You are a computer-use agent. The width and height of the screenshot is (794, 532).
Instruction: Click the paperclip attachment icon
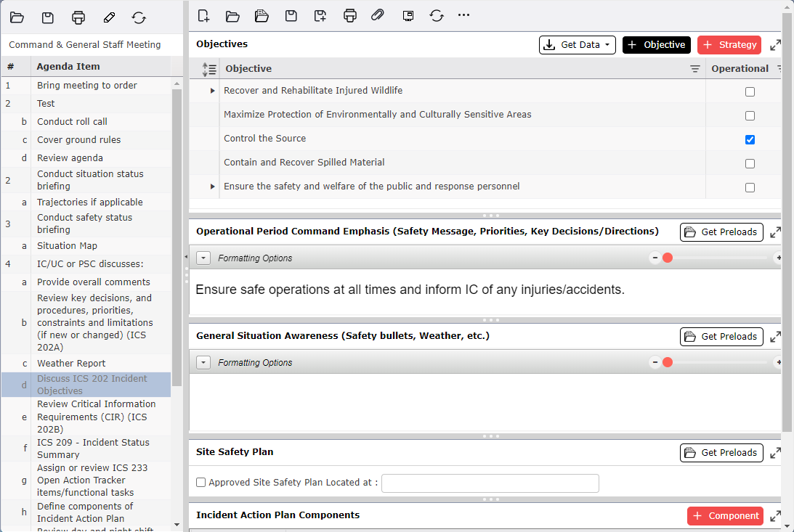click(x=377, y=15)
